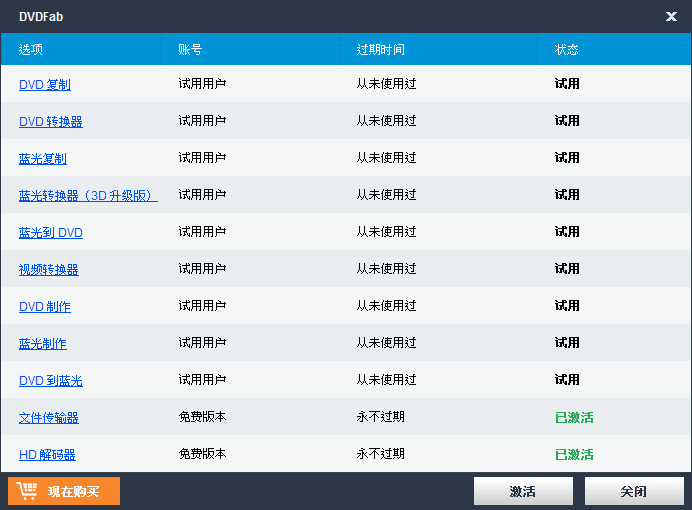Select 试用 status in 视频转换器 row
Viewport: 692px width, 510px height.
click(x=567, y=269)
